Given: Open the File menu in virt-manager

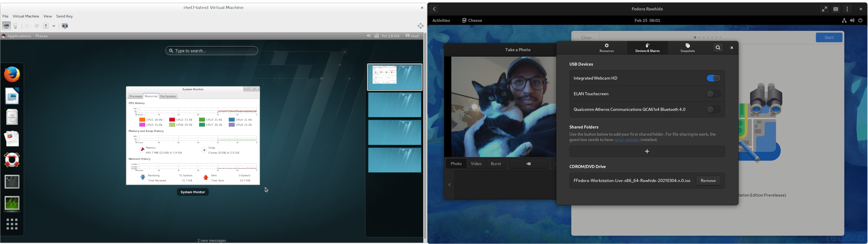Looking at the screenshot, I should pyautogui.click(x=5, y=16).
